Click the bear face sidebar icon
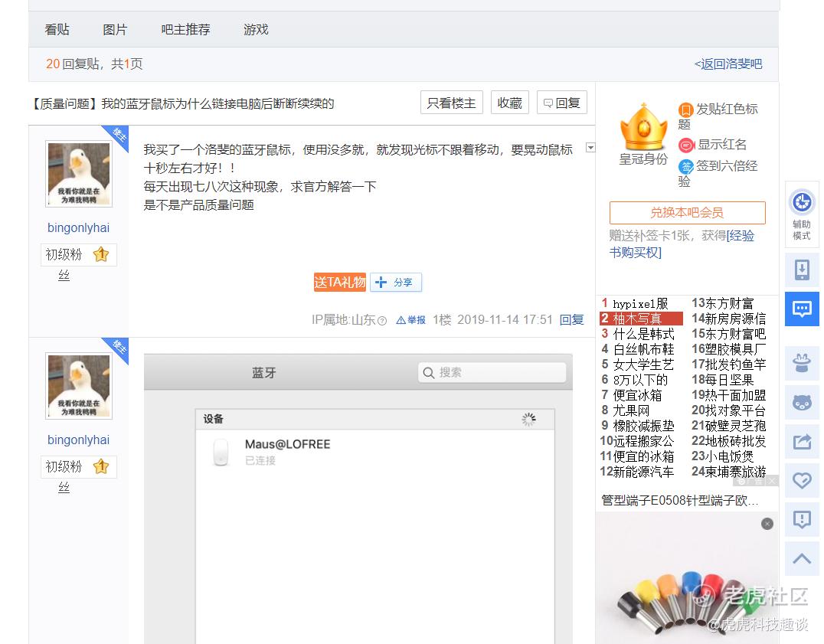Viewport: 824px width, 644px height. [802, 402]
